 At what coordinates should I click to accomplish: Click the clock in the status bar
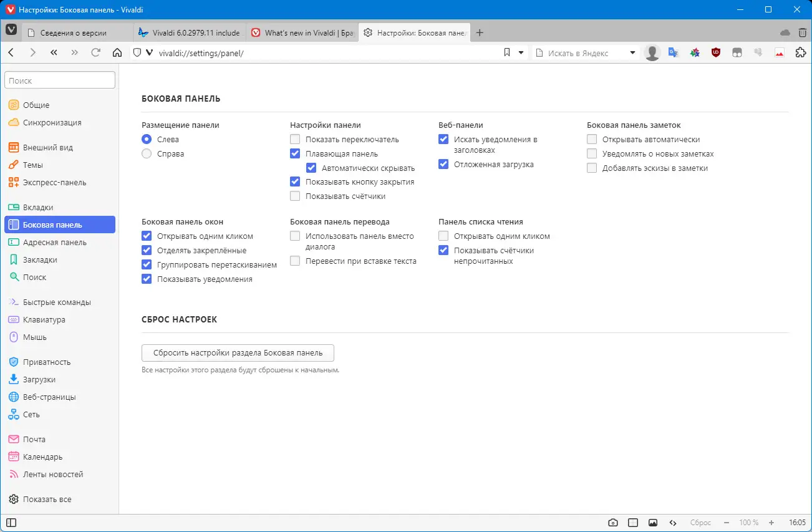point(797,523)
